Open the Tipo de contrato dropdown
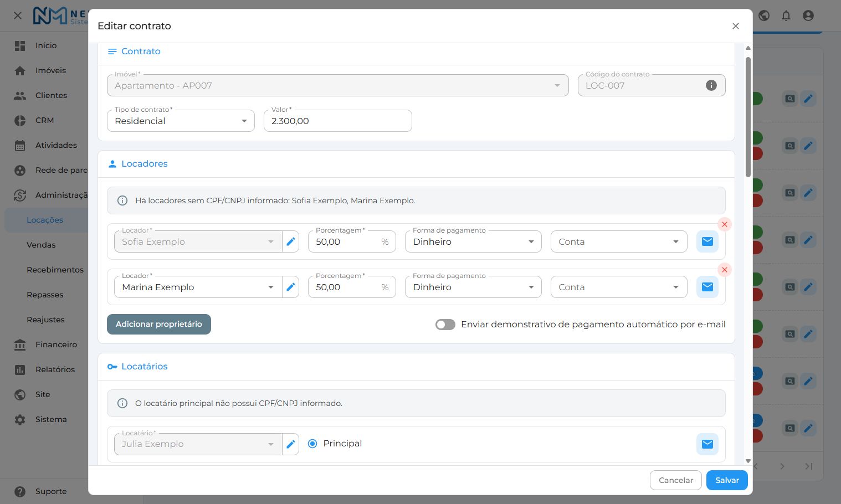The image size is (841, 504). (181, 121)
